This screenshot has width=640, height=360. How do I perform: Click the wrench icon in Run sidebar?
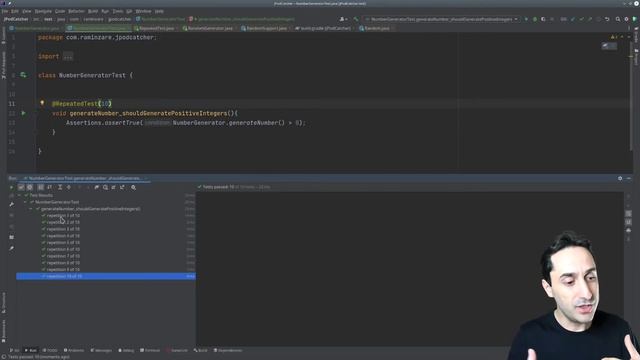pyautogui.click(x=11, y=204)
